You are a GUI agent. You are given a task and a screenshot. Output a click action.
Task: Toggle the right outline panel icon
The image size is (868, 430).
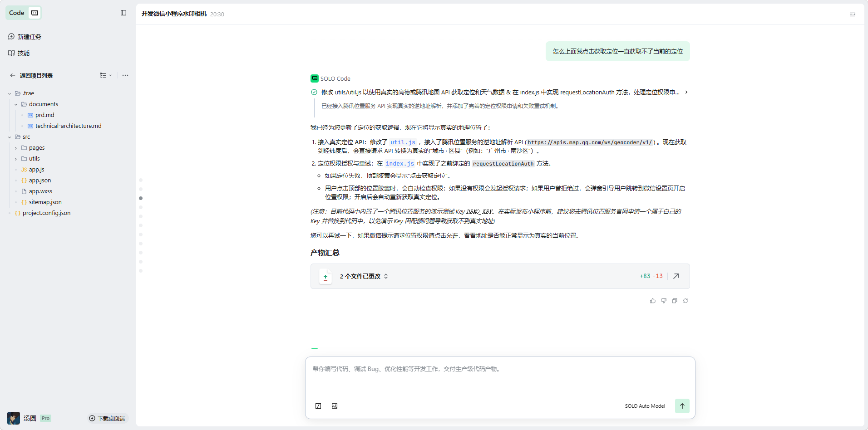click(x=852, y=14)
